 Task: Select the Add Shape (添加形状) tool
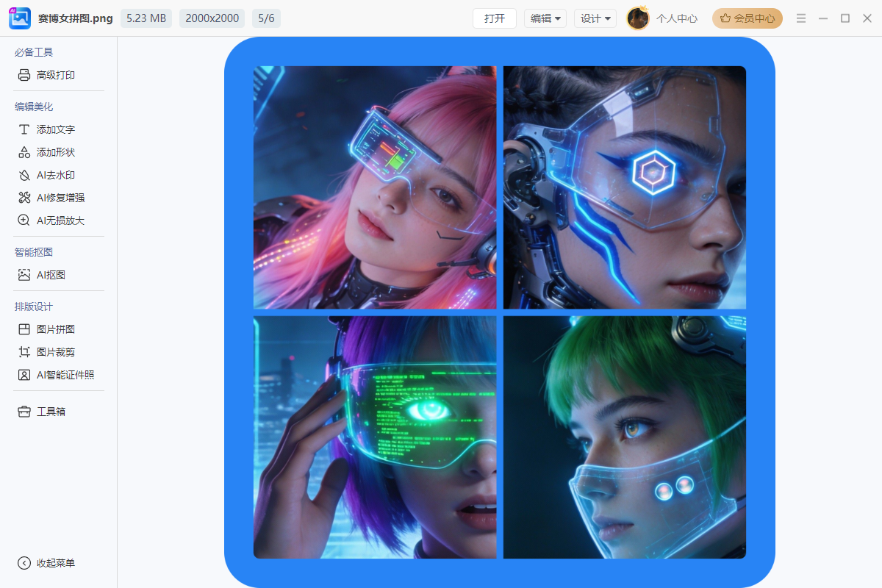click(x=55, y=152)
